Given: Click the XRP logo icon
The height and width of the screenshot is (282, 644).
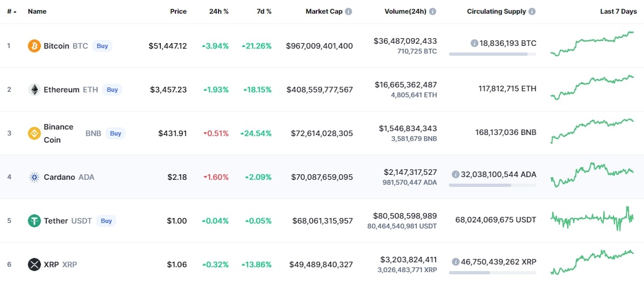Looking at the screenshot, I should (34, 265).
